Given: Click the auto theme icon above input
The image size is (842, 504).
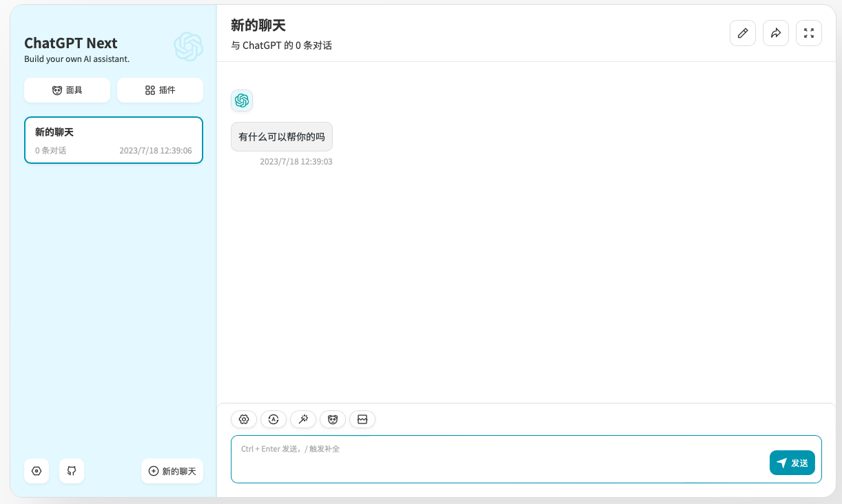Looking at the screenshot, I should point(274,419).
